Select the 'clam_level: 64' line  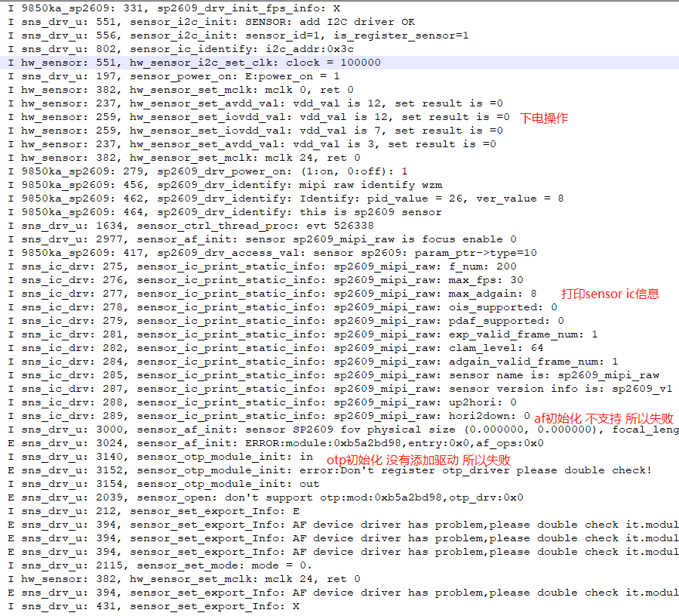pyautogui.click(x=276, y=348)
